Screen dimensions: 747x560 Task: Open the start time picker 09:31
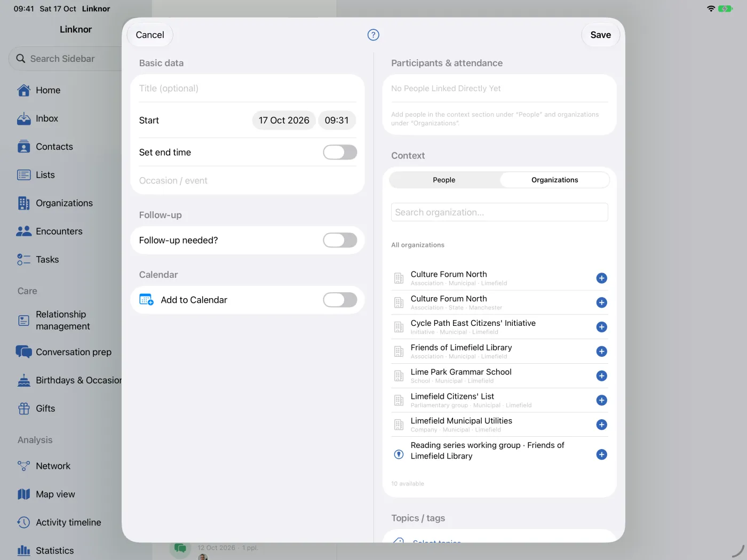click(337, 121)
